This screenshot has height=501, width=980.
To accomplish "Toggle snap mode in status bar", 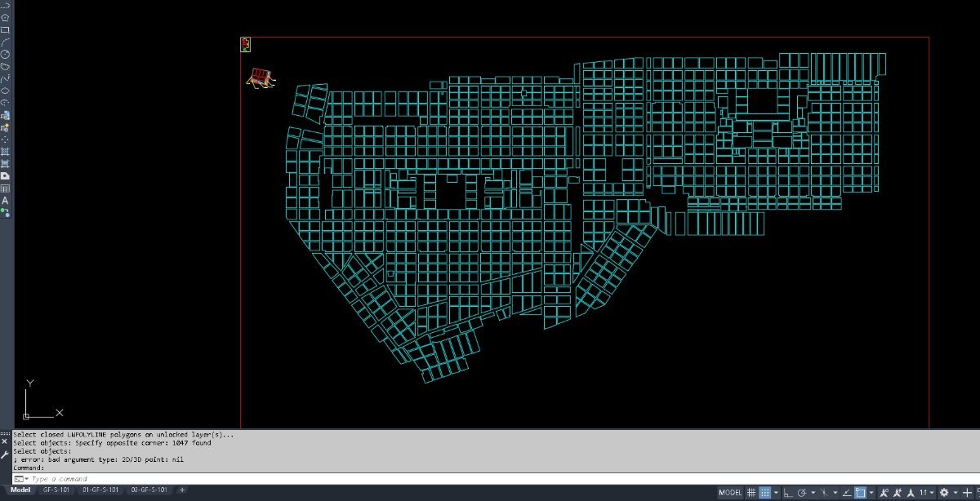I will coord(765,493).
